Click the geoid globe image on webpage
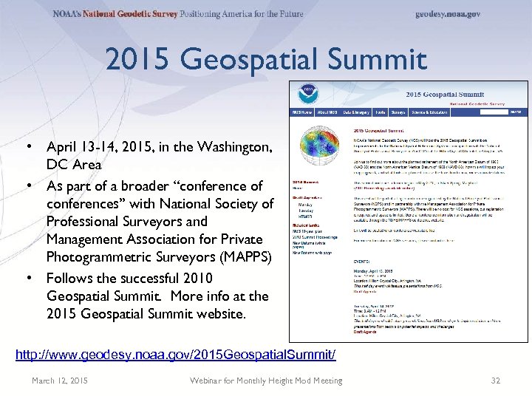532x399 pixels. click(x=319, y=146)
